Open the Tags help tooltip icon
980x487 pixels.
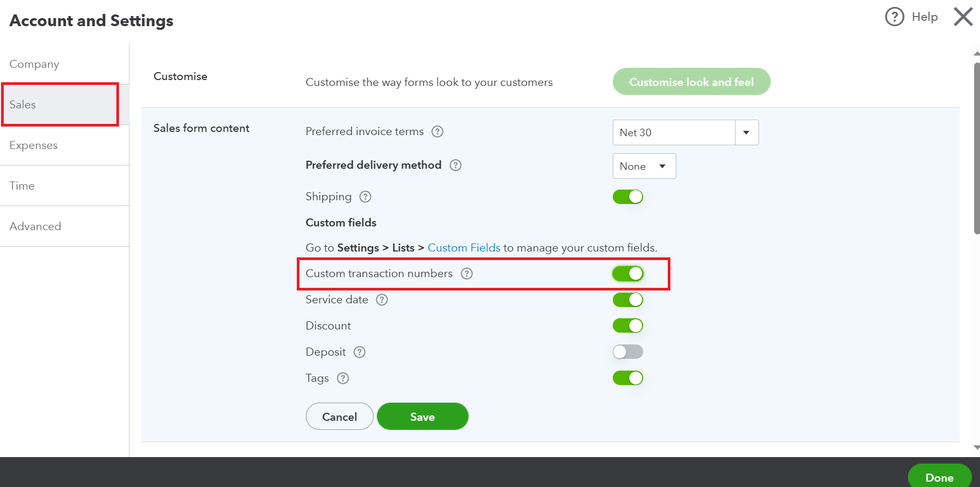343,378
